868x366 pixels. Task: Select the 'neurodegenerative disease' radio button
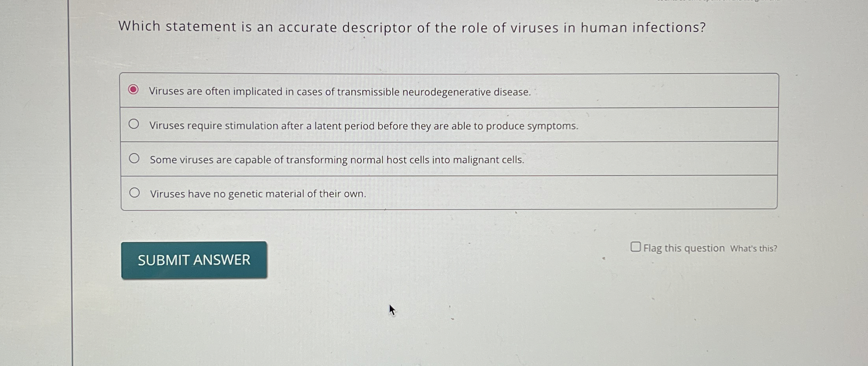(134, 90)
